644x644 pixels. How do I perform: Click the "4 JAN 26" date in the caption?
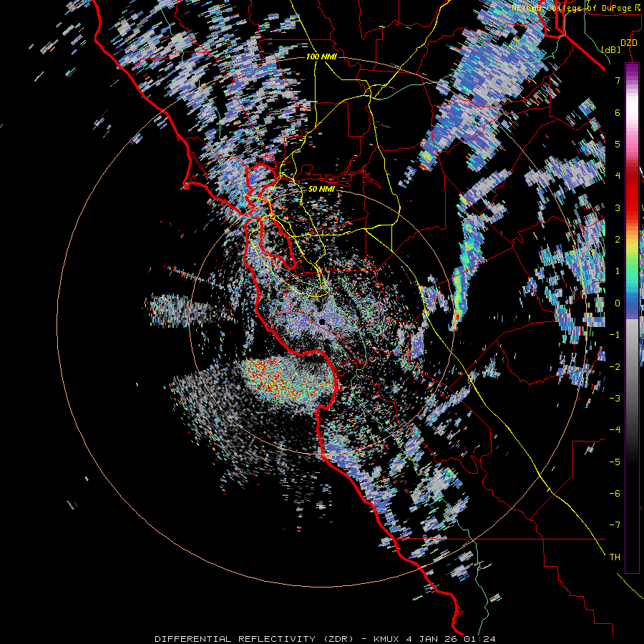click(x=431, y=639)
